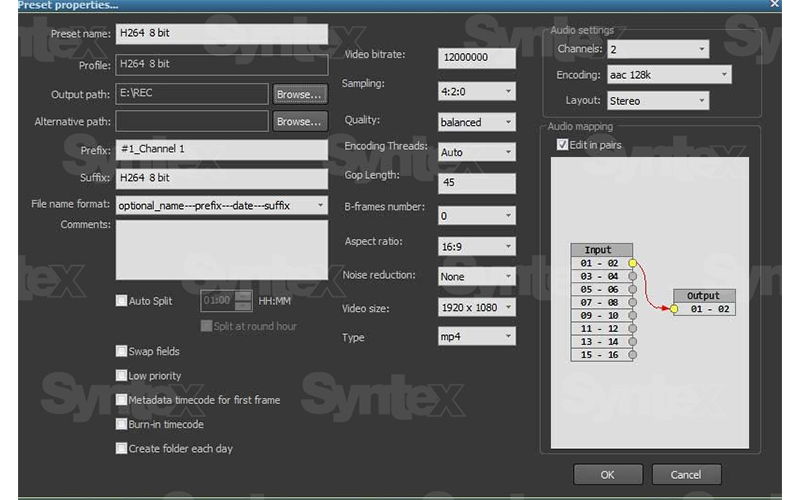Open the Quality balanced dropdown
This screenshot has width=800, height=500.
477,122
